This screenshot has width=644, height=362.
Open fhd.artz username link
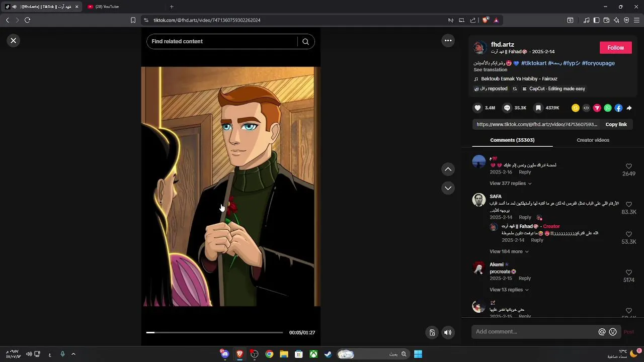click(x=502, y=45)
